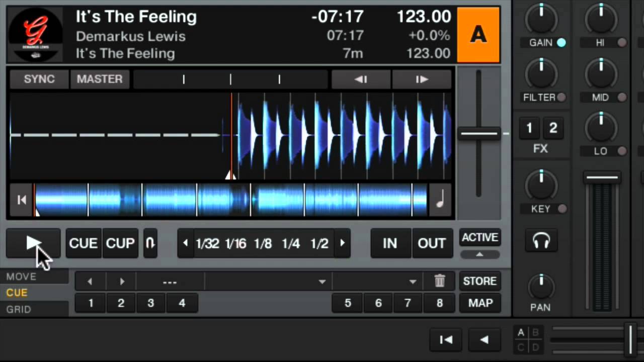Skip to track start in overview waveform

click(x=22, y=200)
